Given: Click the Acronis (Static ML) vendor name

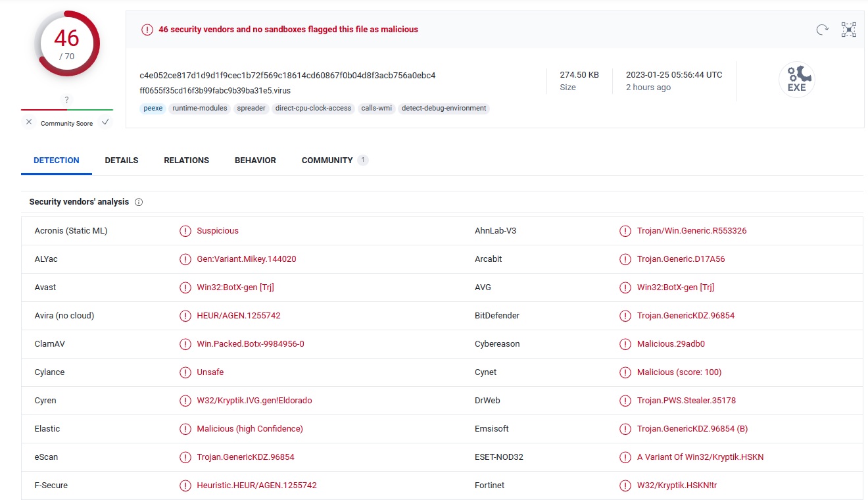Looking at the screenshot, I should (x=71, y=231).
